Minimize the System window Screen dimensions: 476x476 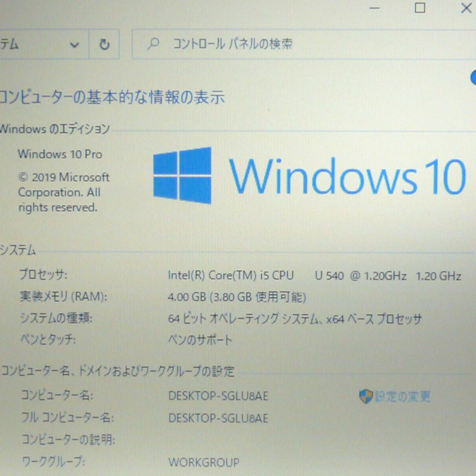375,8
